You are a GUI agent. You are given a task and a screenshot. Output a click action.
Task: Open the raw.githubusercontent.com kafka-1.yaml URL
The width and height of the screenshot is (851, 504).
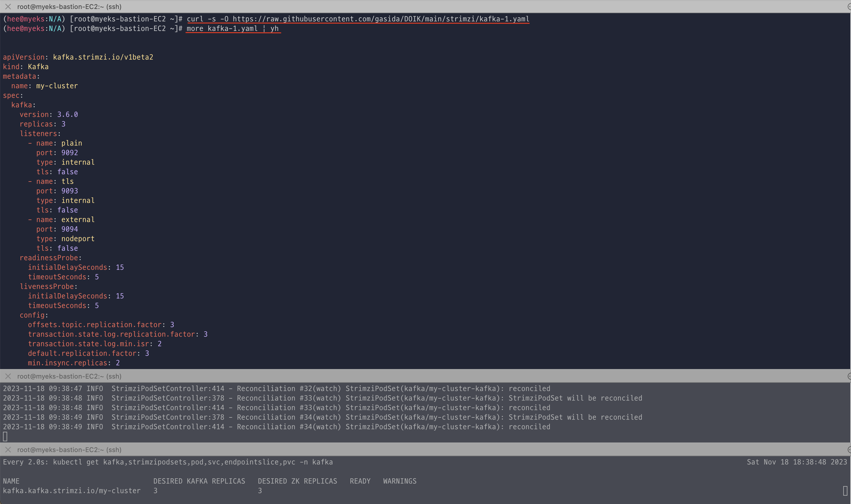[x=380, y=19]
